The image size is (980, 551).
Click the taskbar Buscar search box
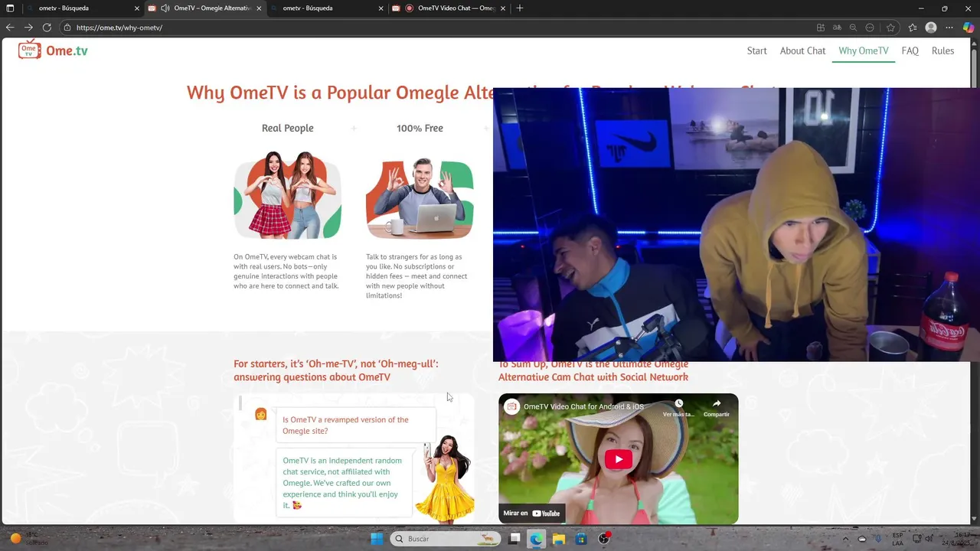(x=446, y=539)
